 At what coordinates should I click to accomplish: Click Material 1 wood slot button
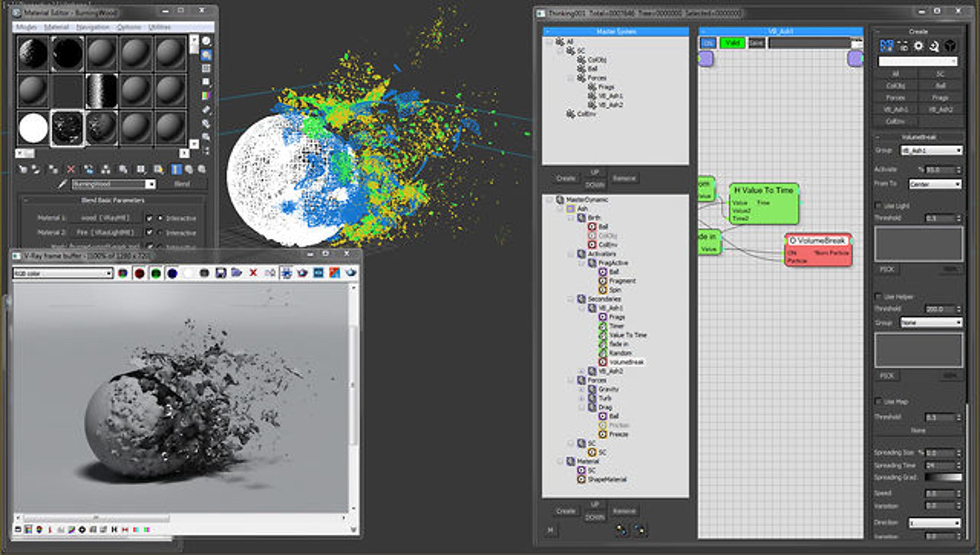pyautogui.click(x=105, y=218)
